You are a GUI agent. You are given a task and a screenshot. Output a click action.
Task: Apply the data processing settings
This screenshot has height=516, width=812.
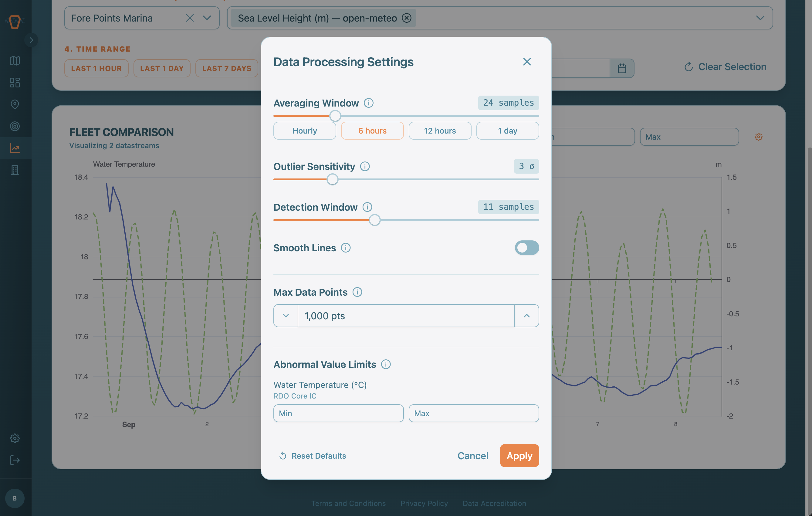click(x=519, y=456)
